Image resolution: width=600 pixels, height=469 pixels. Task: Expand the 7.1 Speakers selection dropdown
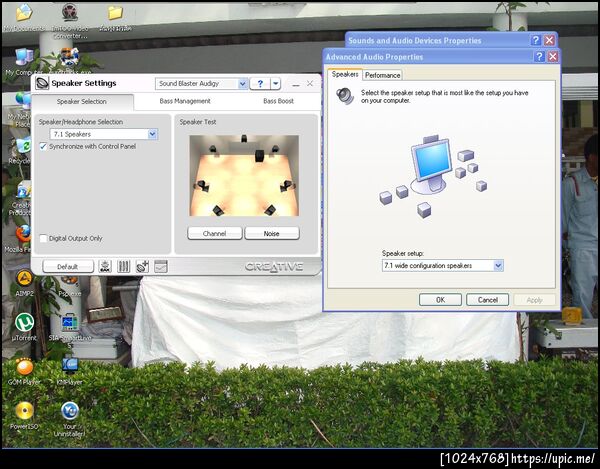click(152, 134)
